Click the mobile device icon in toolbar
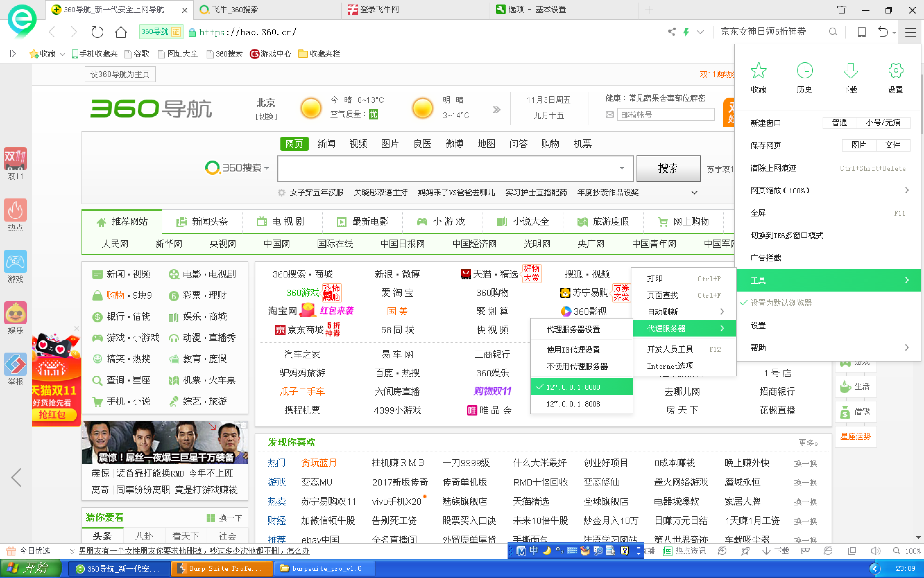 click(x=862, y=32)
